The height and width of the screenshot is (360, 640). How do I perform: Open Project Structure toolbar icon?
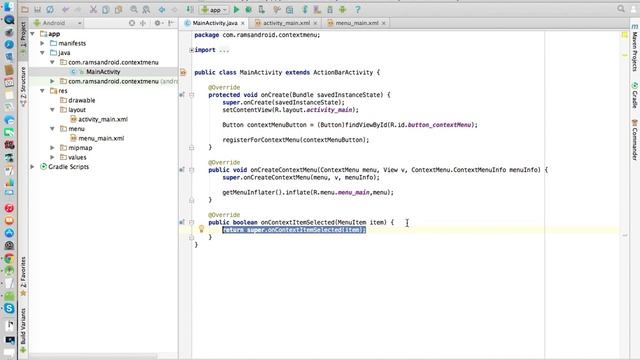coord(289,9)
